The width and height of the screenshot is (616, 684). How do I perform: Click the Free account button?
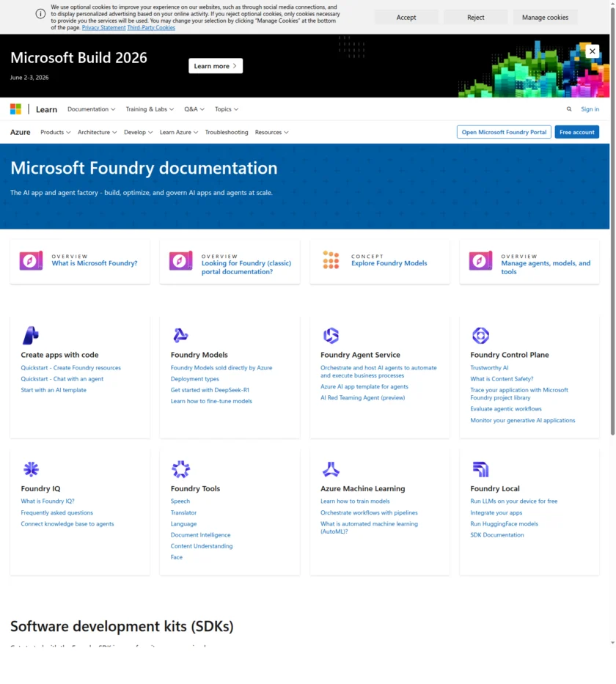point(576,132)
